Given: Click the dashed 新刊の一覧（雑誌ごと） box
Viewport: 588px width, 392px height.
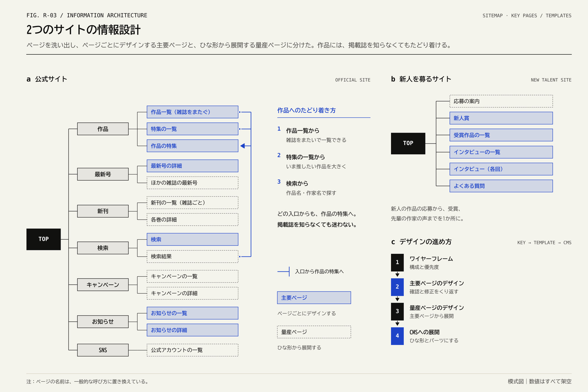Looking at the screenshot, I should pyautogui.click(x=193, y=203).
